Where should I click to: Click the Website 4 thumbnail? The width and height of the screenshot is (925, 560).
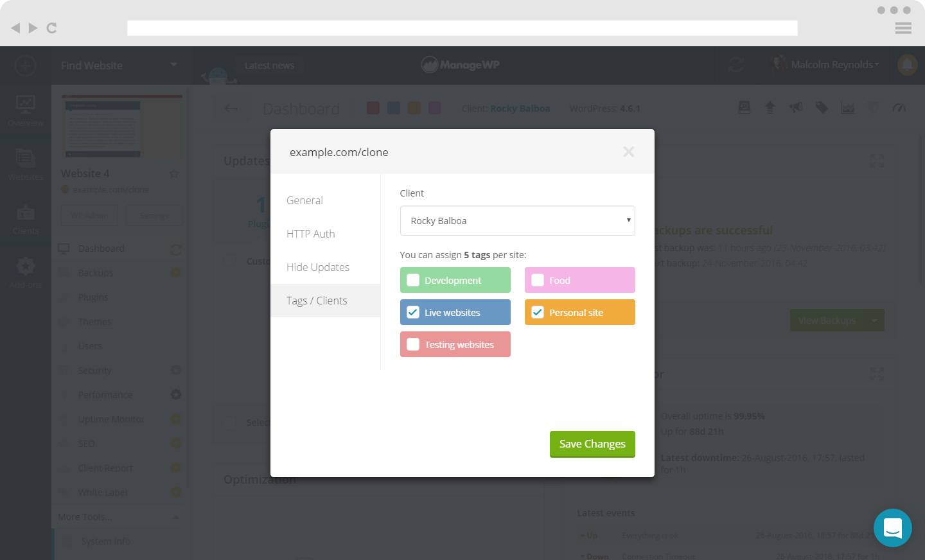click(x=122, y=126)
